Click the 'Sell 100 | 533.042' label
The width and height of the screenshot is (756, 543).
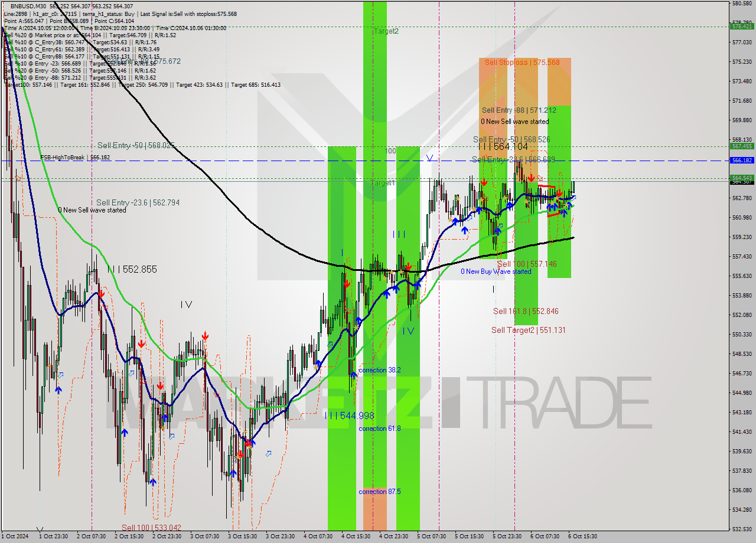[151, 528]
